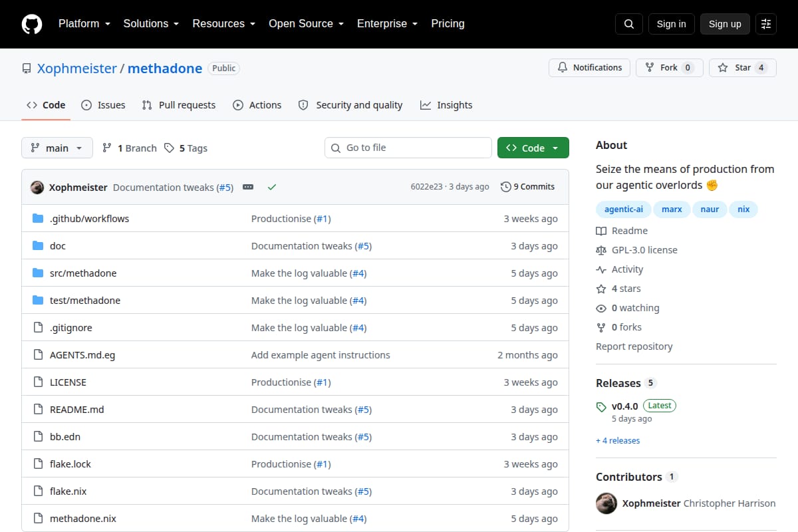Viewport: 798px width, 532px height.
Task: Click the commit details ellipsis icon
Action: [248, 187]
